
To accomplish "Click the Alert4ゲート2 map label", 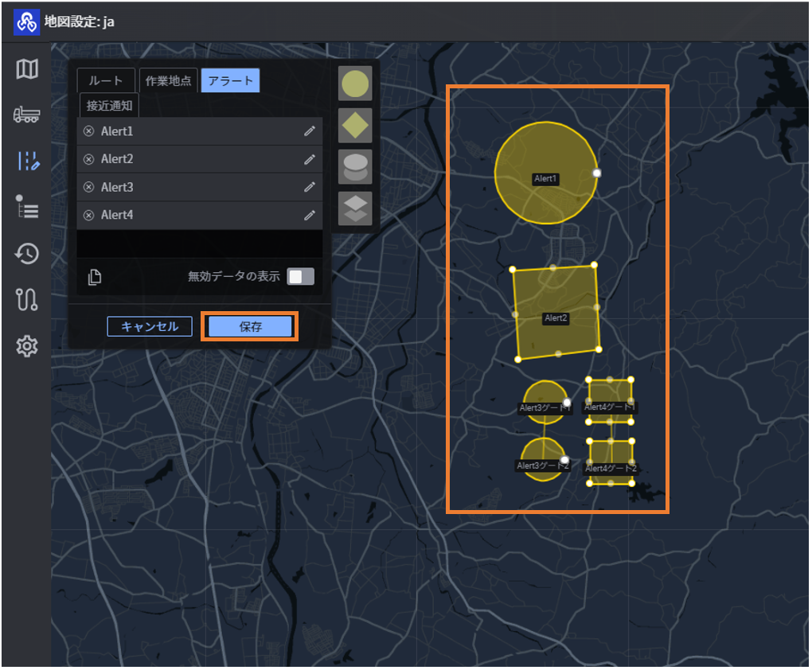I will click(x=611, y=468).
